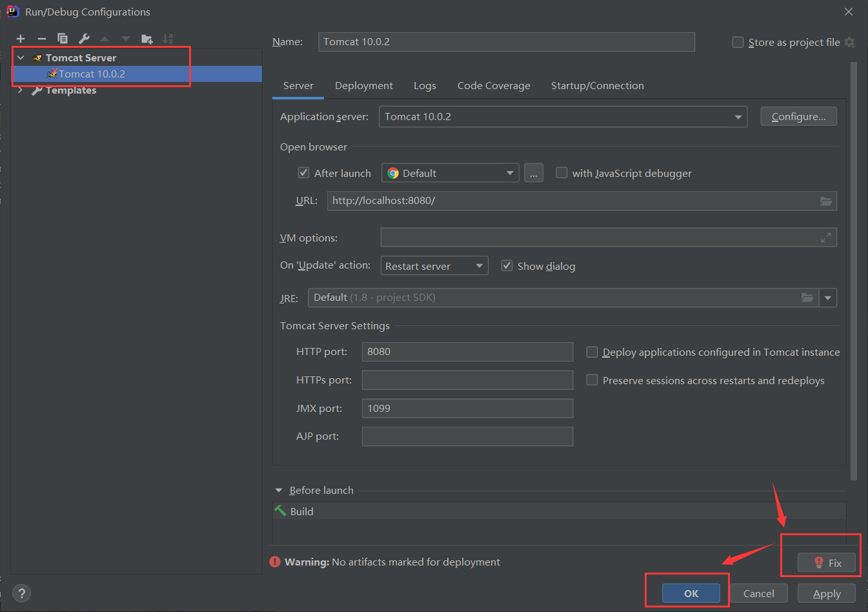868x612 pixels.
Task: Click the Apply button
Action: 827,593
